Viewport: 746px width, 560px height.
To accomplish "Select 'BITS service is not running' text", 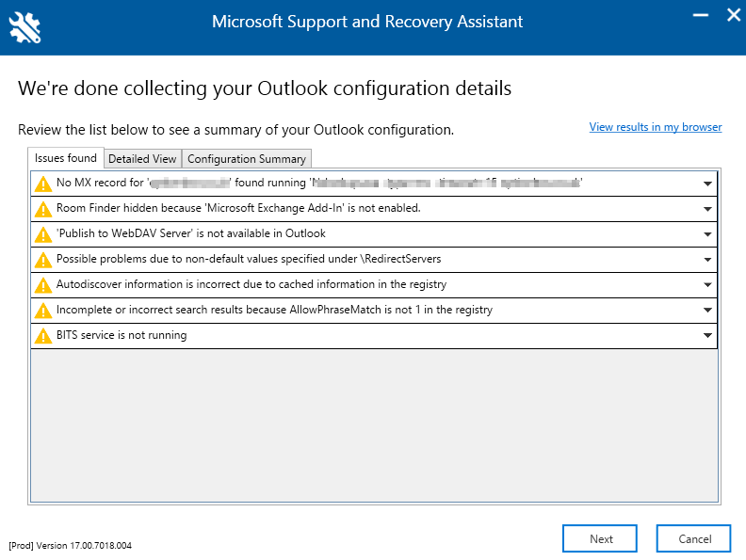I will pyautogui.click(x=122, y=335).
